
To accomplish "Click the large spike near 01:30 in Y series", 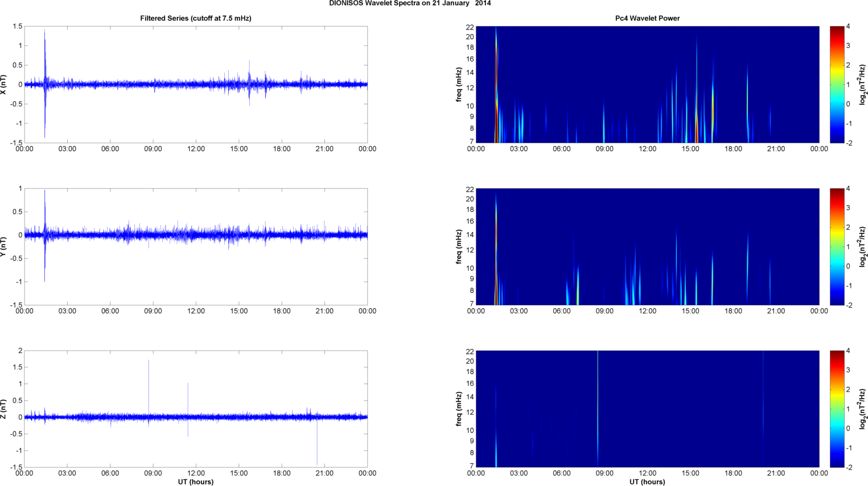I will pos(45,236).
